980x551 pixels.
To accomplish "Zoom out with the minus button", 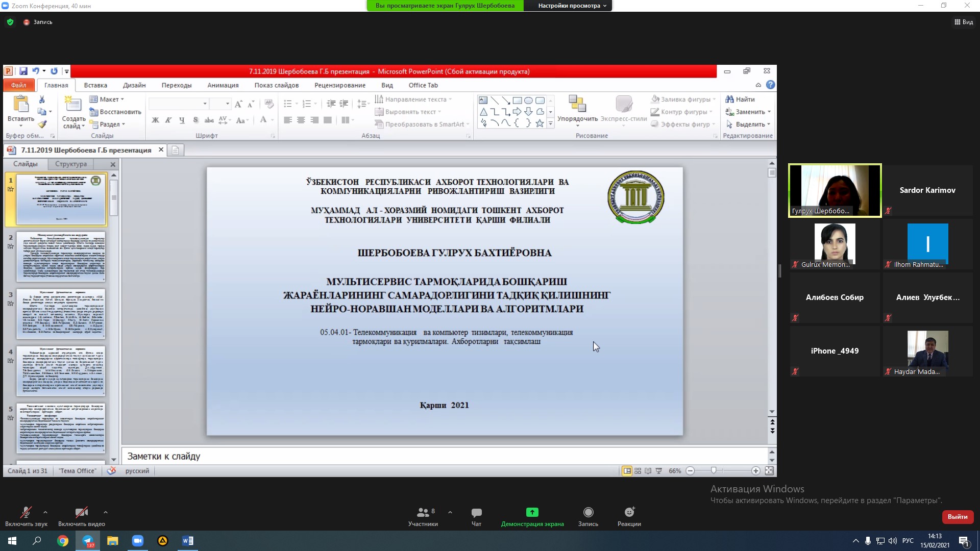I will [690, 471].
